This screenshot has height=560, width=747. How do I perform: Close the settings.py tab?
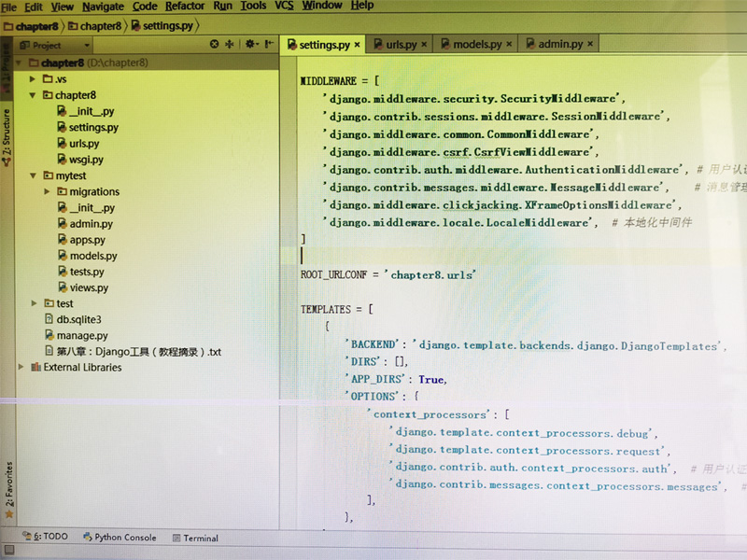pyautogui.click(x=357, y=45)
